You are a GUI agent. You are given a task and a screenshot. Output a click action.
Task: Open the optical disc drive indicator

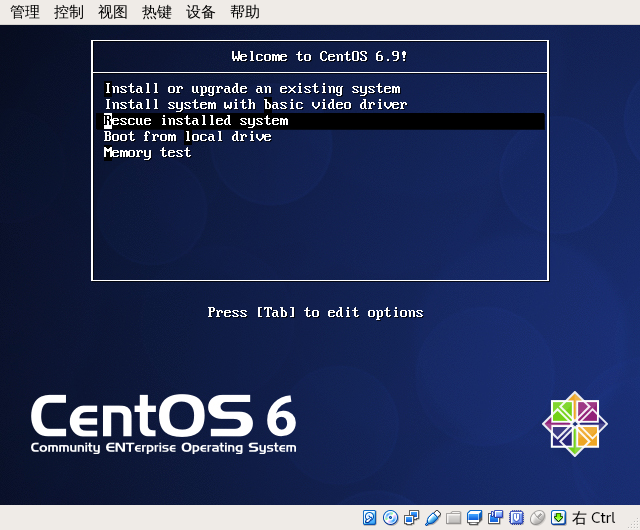(x=390, y=518)
